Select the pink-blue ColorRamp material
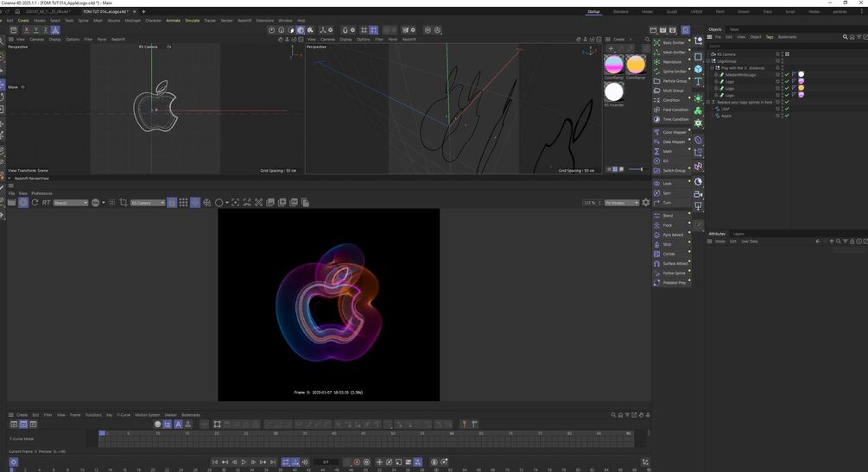The height and width of the screenshot is (472, 868). [613, 65]
